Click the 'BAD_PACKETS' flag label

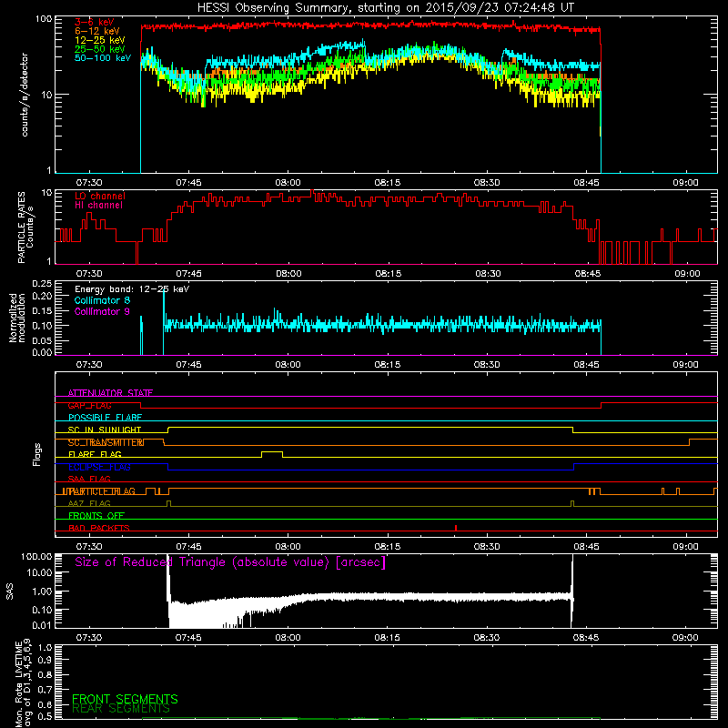tap(99, 528)
